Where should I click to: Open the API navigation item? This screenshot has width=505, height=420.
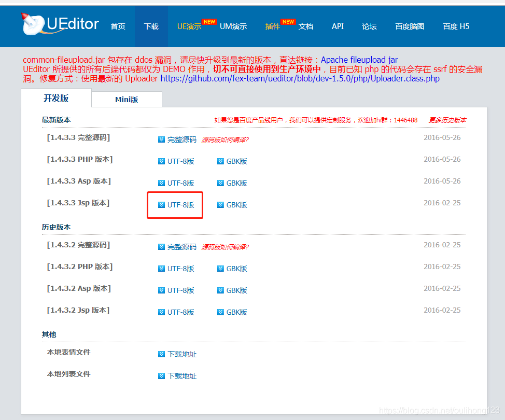click(x=338, y=26)
